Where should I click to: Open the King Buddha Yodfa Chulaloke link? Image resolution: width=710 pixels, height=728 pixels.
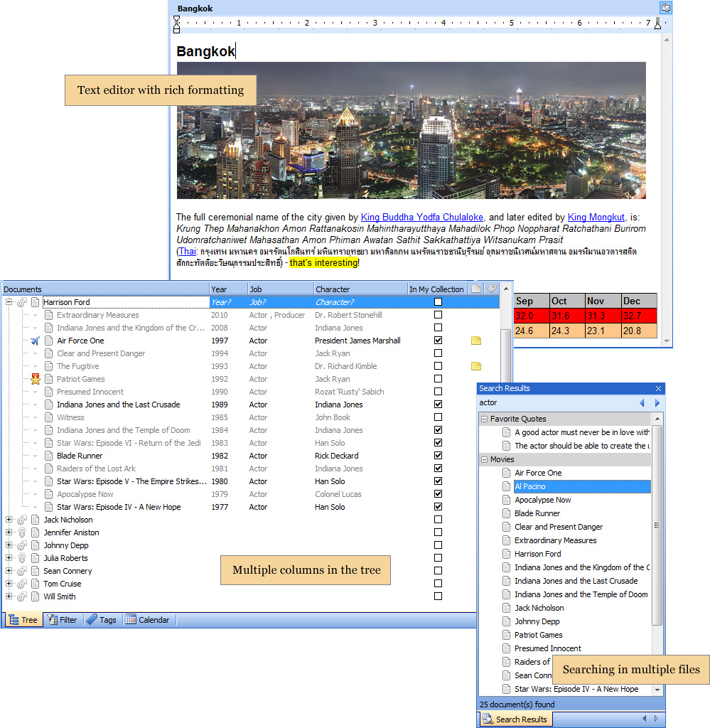click(422, 217)
